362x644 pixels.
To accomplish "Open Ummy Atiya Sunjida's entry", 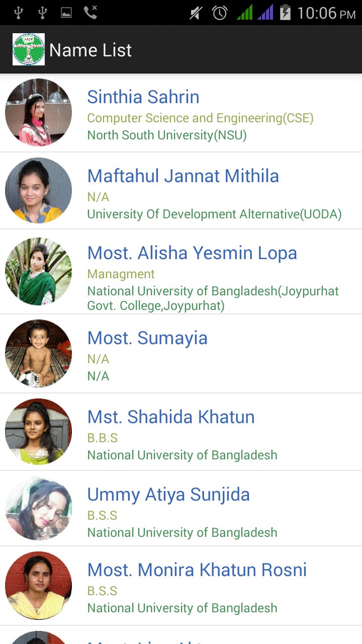I will (181, 509).
